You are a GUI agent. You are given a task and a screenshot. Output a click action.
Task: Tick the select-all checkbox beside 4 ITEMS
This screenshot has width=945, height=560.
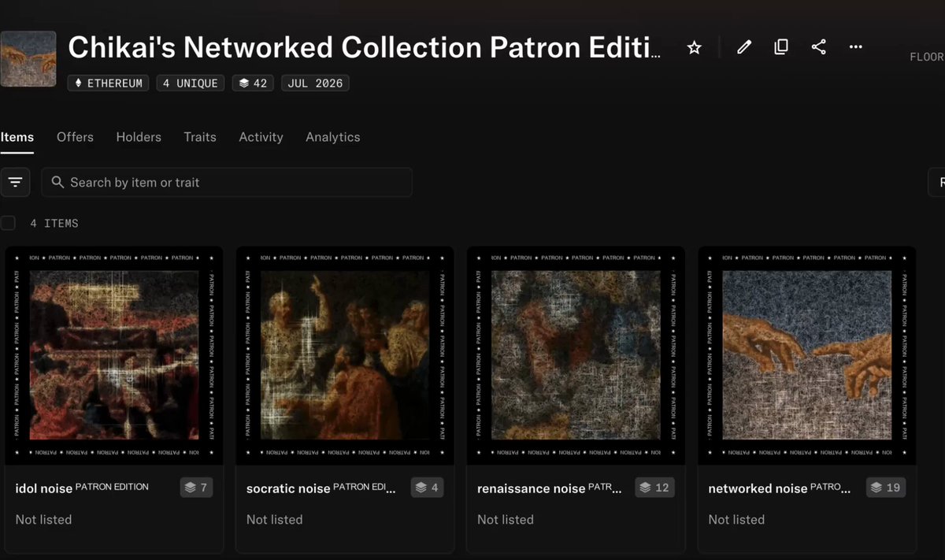pos(8,223)
